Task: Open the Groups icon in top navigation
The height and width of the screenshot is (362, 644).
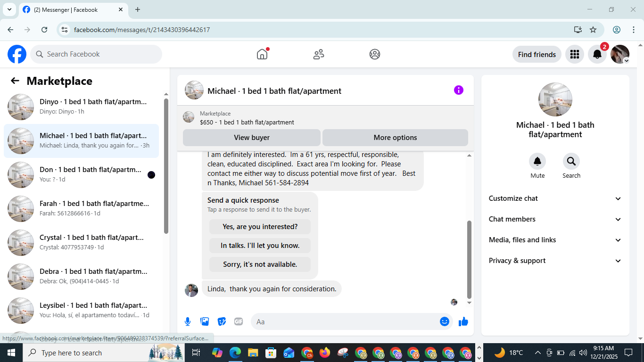Action: [x=375, y=54]
